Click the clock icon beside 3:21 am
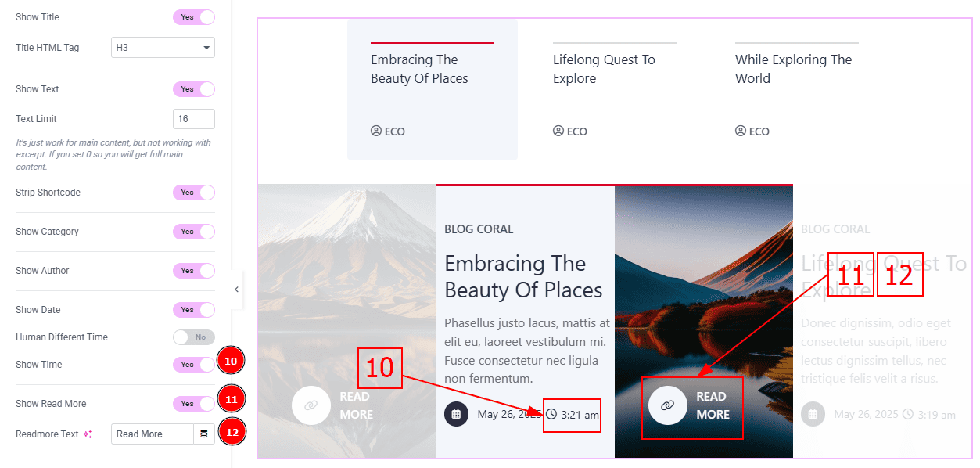This screenshot has height=468, width=980. (x=551, y=414)
